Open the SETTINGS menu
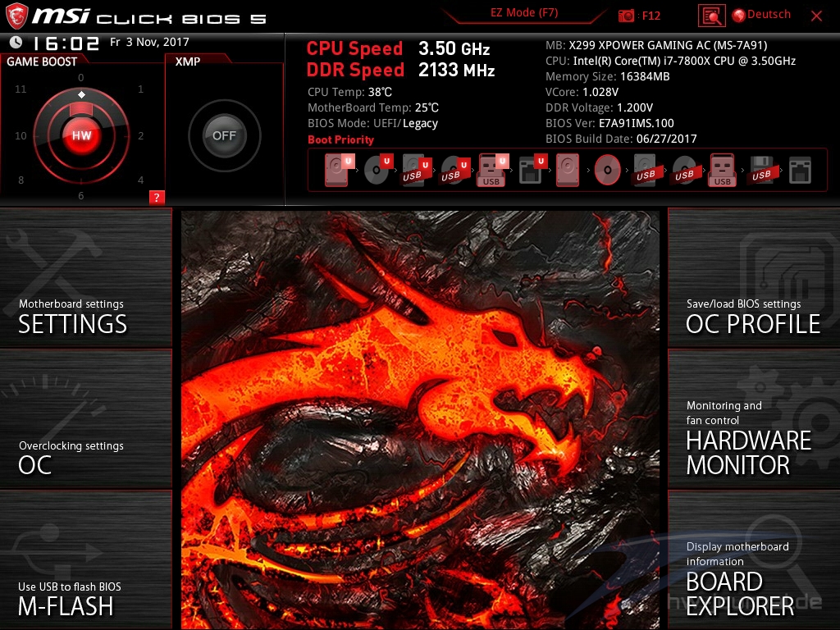This screenshot has height=630, width=840. [85, 278]
